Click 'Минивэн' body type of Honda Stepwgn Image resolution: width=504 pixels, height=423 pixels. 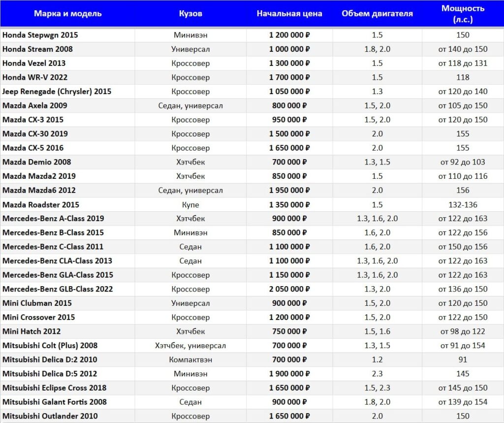[x=190, y=35]
